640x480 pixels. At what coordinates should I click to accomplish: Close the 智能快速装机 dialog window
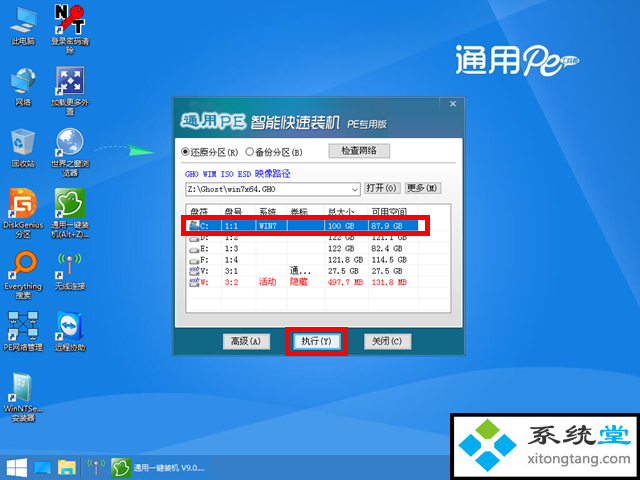coord(453,104)
